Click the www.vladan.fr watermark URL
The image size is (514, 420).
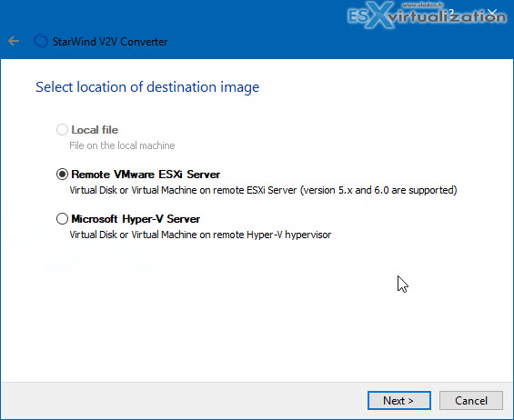422,5
